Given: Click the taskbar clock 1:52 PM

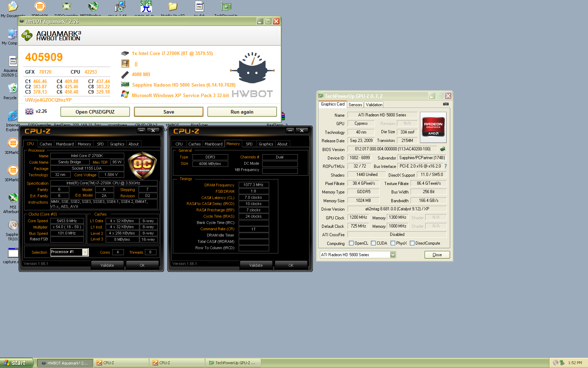Looking at the screenshot, I should pyautogui.click(x=575, y=363).
